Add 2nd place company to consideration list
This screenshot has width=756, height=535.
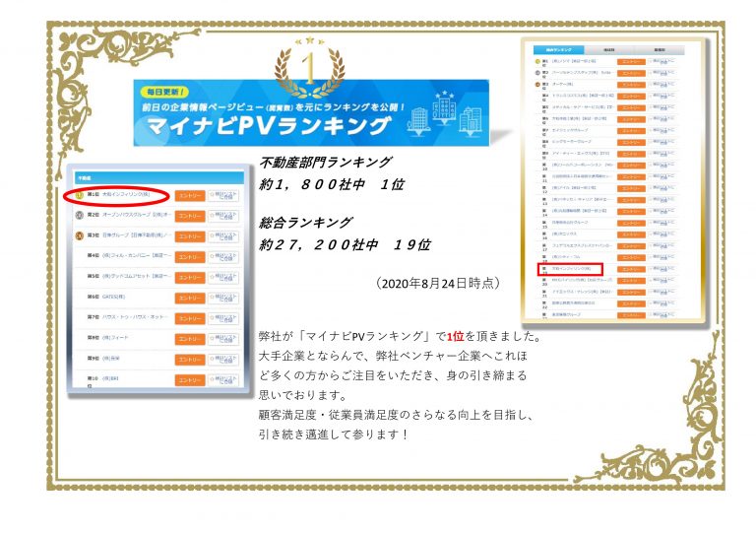pos(224,215)
